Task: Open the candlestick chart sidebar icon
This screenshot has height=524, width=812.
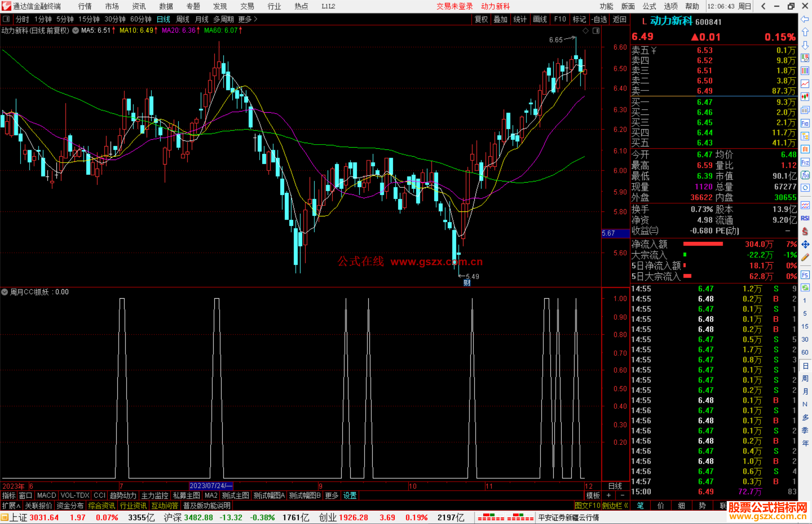Action: [805, 97]
